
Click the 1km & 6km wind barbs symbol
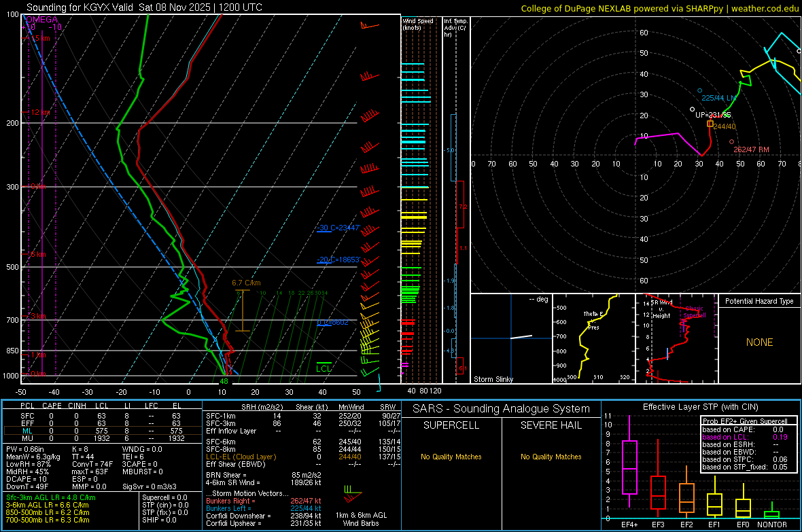point(353,495)
